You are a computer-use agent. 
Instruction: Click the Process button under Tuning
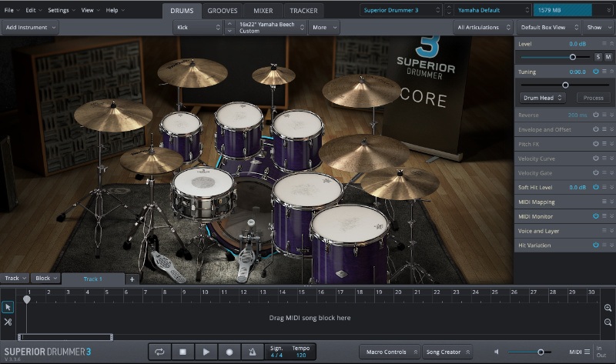(x=593, y=98)
